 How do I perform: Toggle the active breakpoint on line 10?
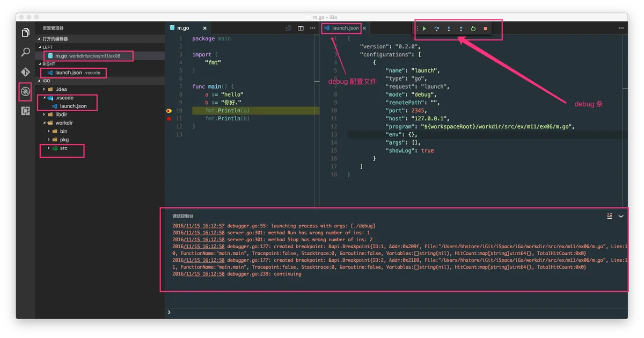[x=169, y=111]
